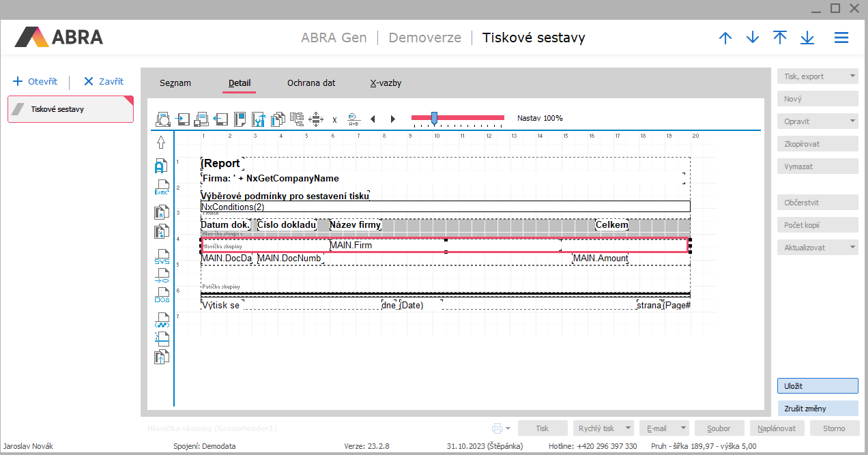
Task: Select the E=mc² expression field tool
Action: coord(161,188)
